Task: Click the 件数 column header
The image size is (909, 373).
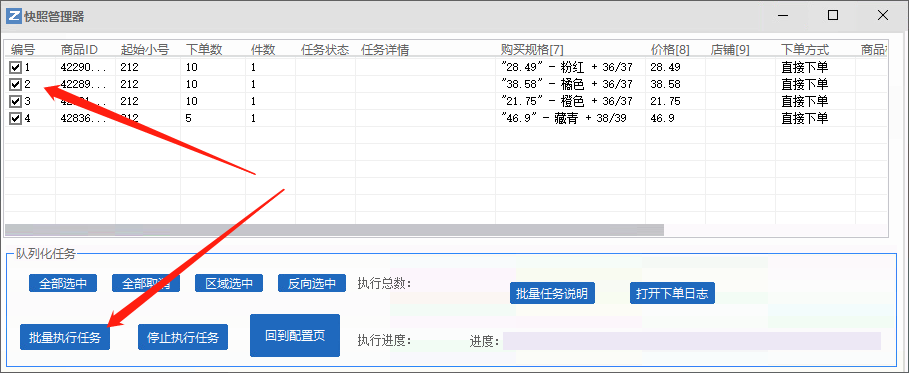Action: (x=263, y=50)
